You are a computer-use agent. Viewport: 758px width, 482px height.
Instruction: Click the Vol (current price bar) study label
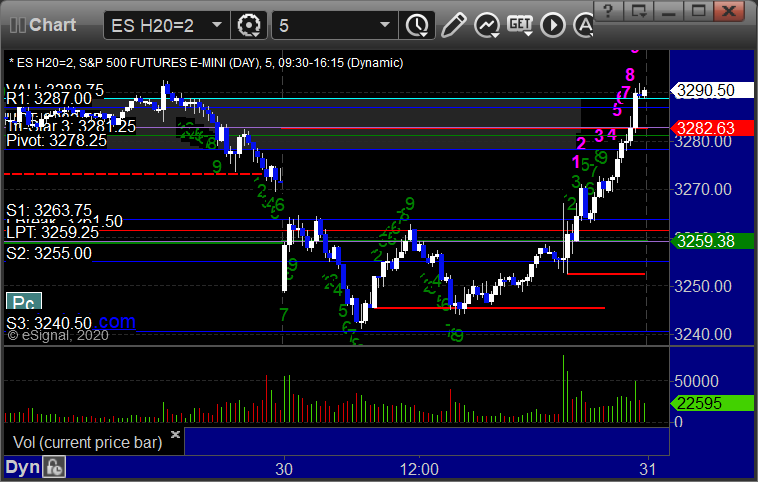coord(87,442)
